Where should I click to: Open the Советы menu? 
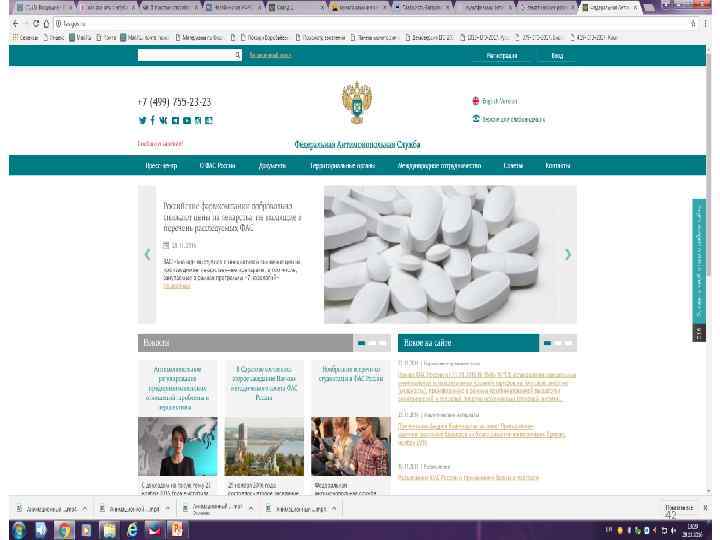point(513,165)
